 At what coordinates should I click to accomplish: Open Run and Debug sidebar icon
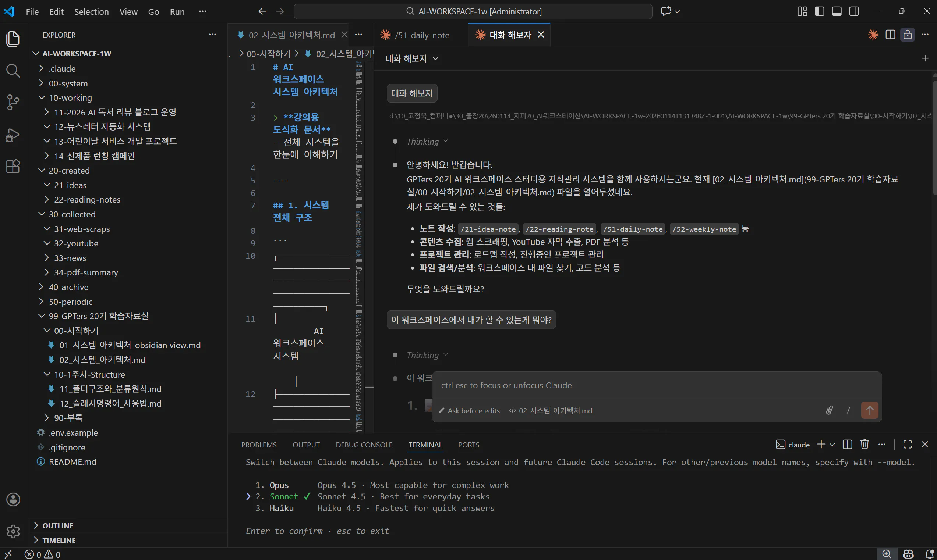(13, 135)
